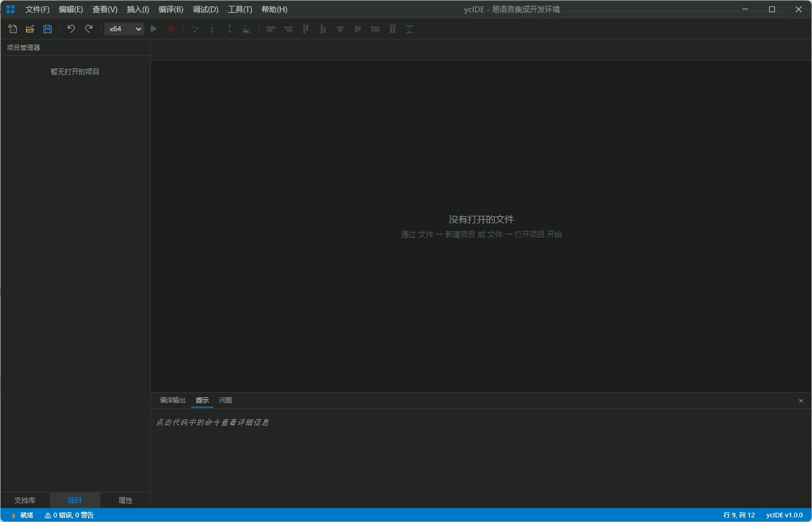Click the undo arrow icon

[71, 29]
